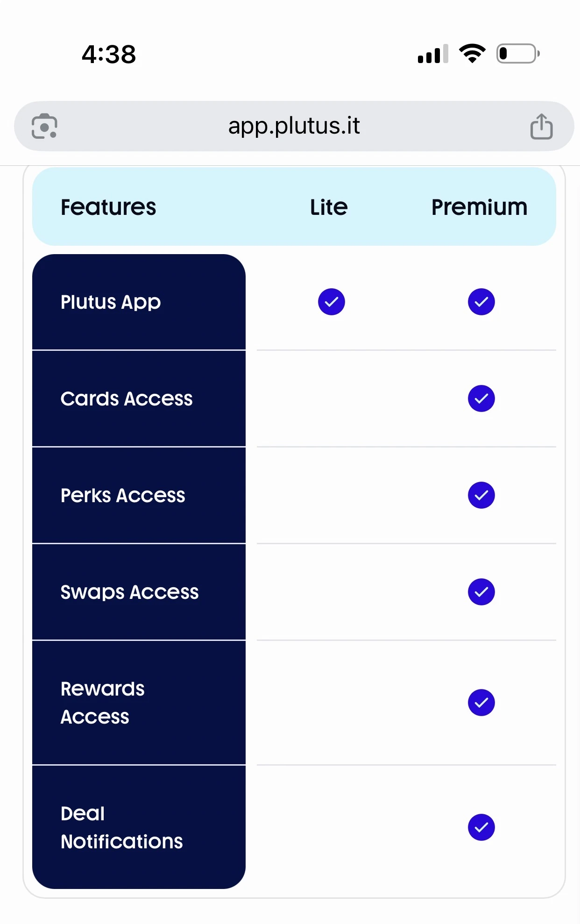Open the camera scan icon in the address bar
Screen dimensions: 580x924
44,126
